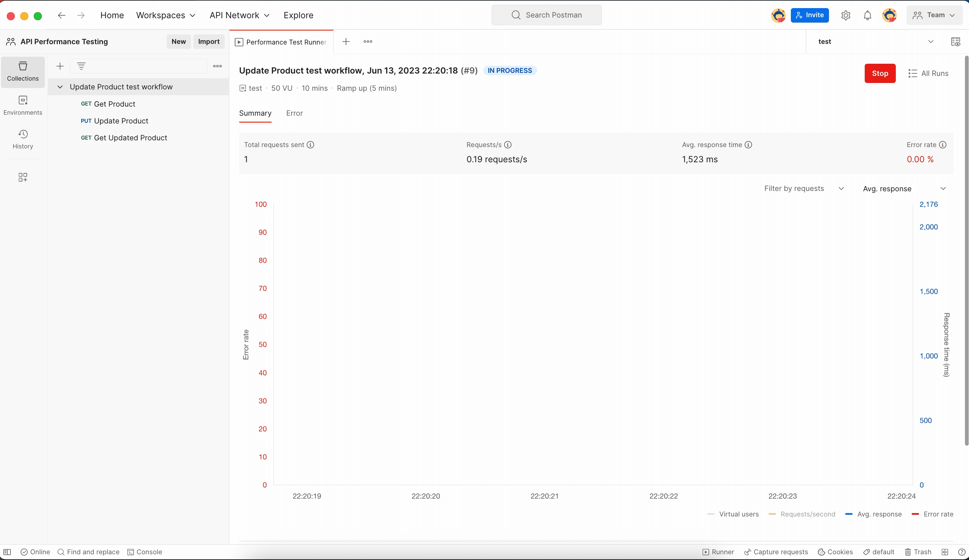Collapse the Update Product test workflow collection

coord(60,87)
